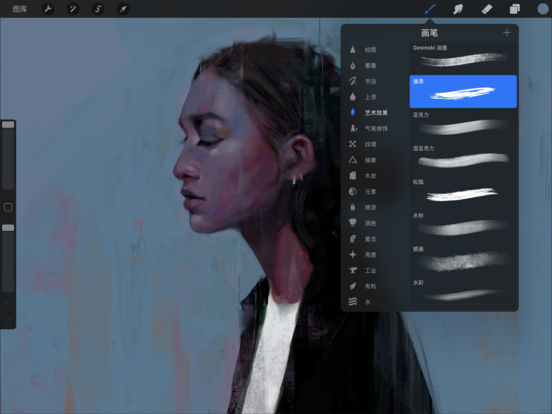This screenshot has width=552, height=414.
Task: Choose the 松脂 turpentine brush
Action: click(x=463, y=192)
